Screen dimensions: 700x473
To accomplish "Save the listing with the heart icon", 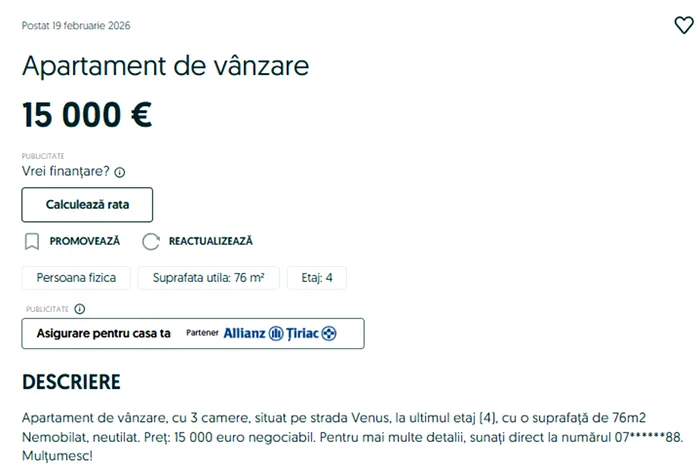I will click(683, 26).
